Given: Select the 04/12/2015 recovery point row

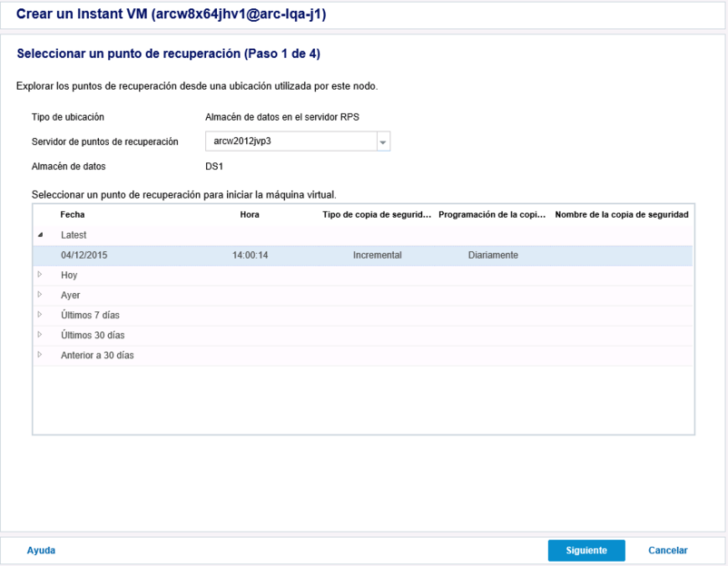Looking at the screenshot, I should point(362,255).
